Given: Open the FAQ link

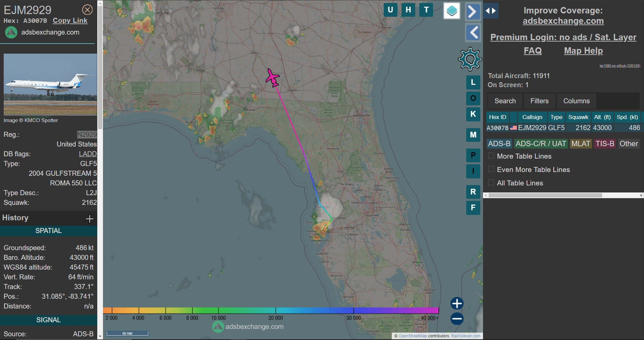Looking at the screenshot, I should (x=533, y=51).
